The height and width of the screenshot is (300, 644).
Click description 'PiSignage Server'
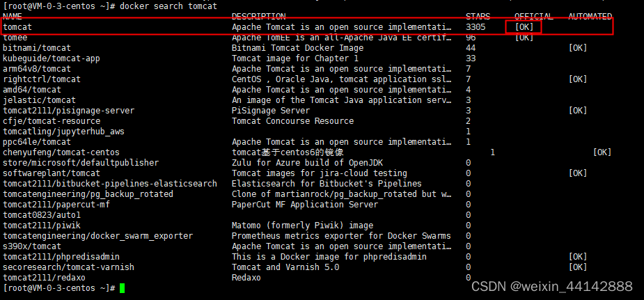(271, 111)
